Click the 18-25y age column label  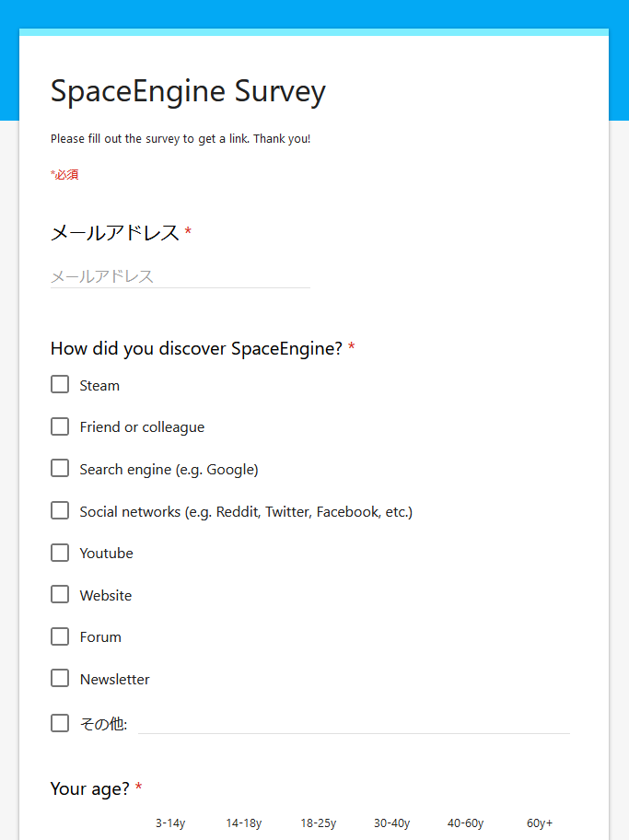coord(319,822)
